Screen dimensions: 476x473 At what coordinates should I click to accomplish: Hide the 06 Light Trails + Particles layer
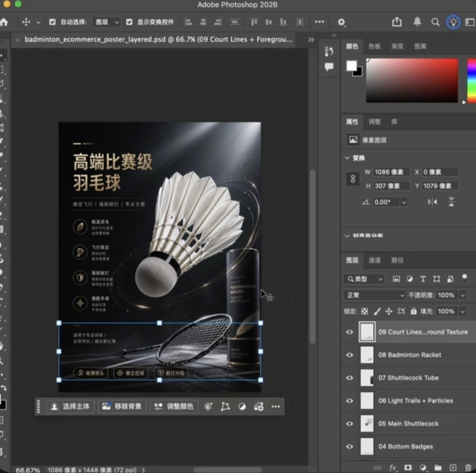349,401
